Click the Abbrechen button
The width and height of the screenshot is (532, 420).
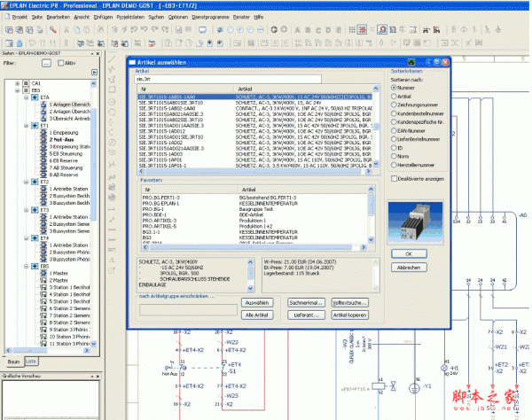(x=408, y=267)
